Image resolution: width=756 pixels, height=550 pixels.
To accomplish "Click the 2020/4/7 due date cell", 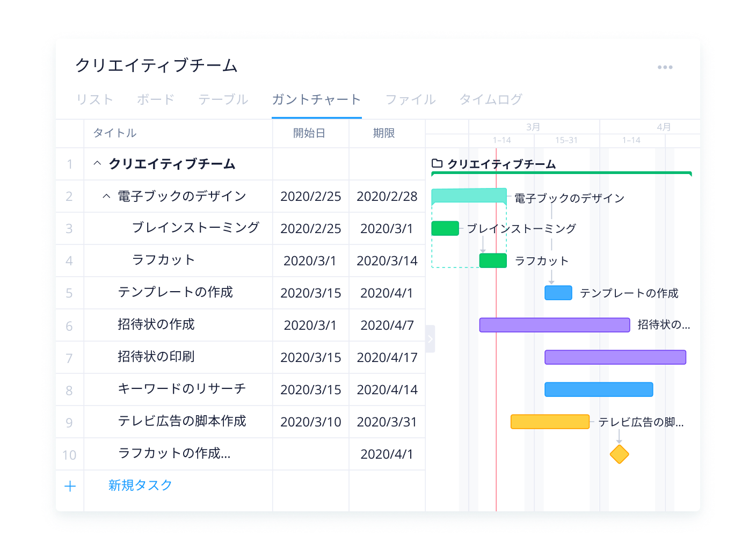I will [x=387, y=325].
